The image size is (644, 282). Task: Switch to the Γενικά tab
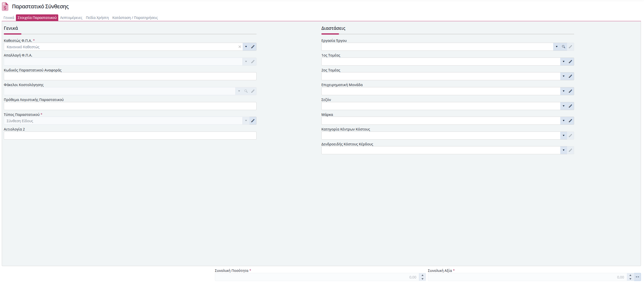pyautogui.click(x=9, y=18)
